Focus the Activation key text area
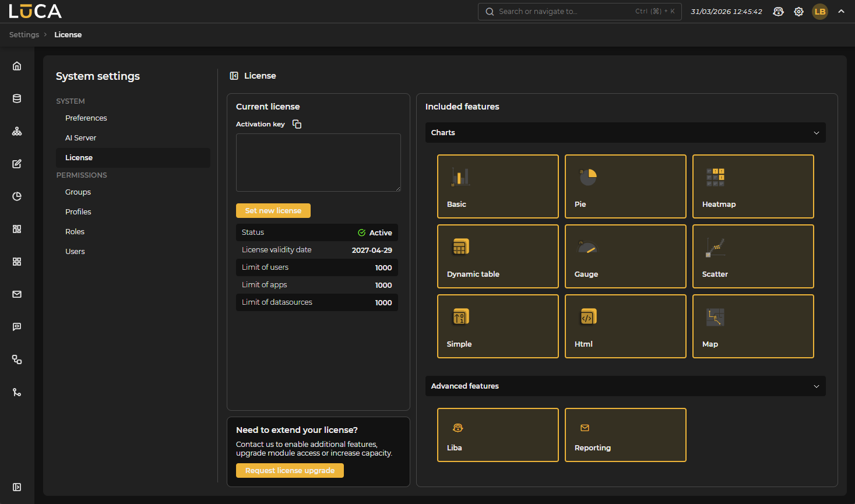 click(x=318, y=163)
